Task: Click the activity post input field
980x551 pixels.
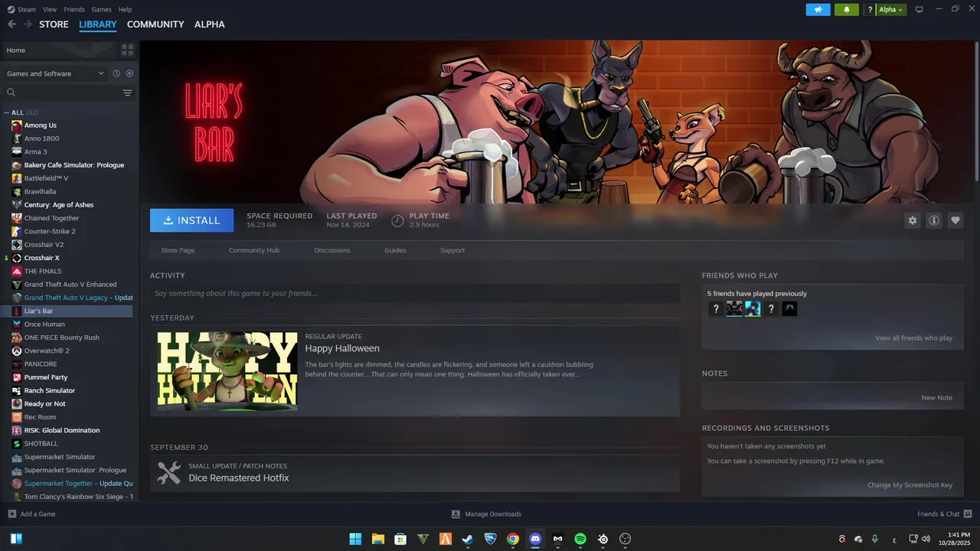Action: tap(415, 293)
